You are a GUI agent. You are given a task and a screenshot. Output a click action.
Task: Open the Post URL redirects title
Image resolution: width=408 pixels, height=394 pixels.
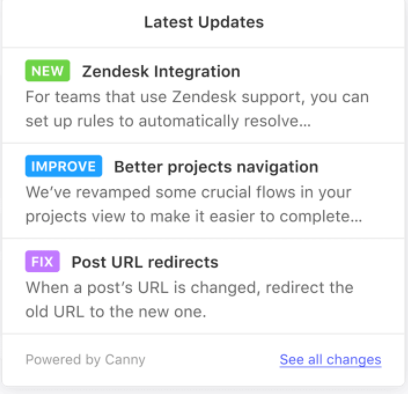coord(145,262)
